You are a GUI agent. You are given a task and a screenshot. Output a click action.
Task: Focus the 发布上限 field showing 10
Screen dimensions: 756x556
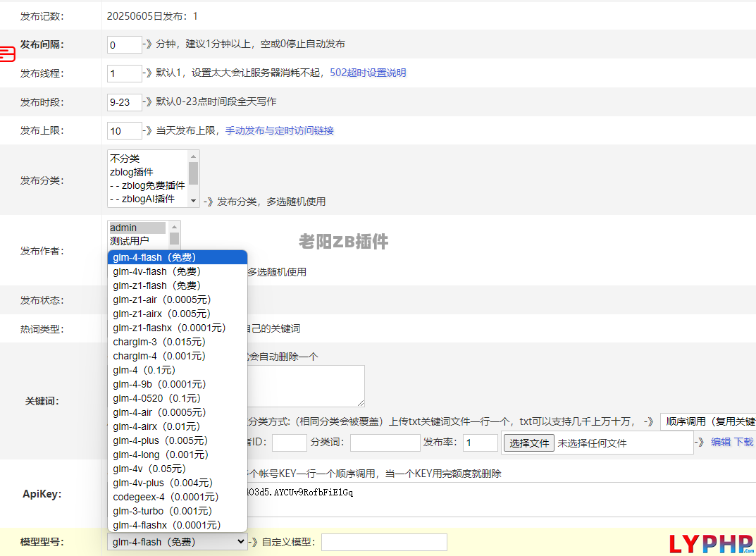[125, 130]
